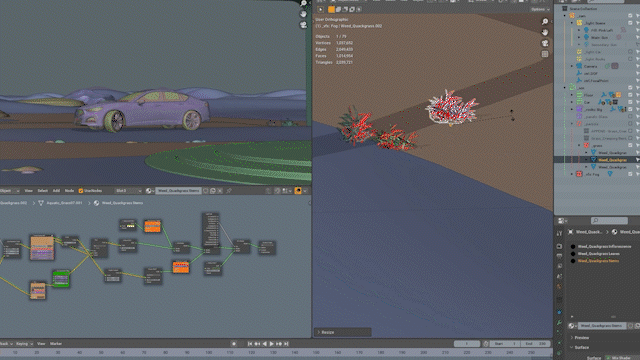Screen dimensions: 640x360
Task: Toggle exclude checkbox for _light Scene collection
Action: pos(630,23)
